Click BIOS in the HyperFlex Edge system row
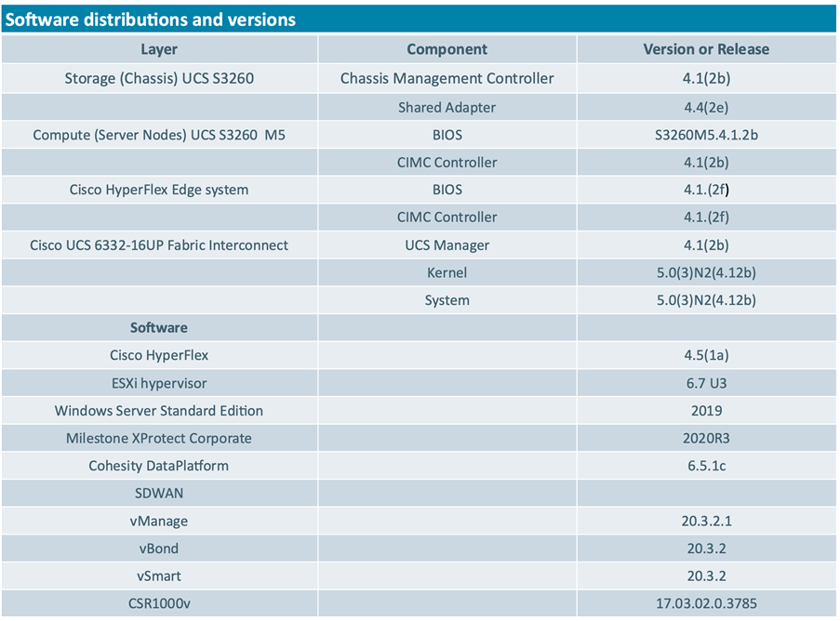Viewport: 840px width, 621px height. 447,190
